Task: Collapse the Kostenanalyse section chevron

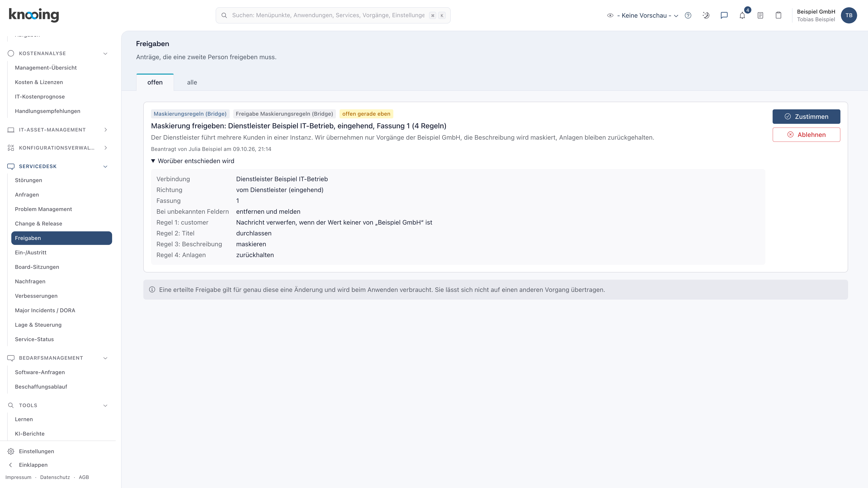Action: pyautogui.click(x=106, y=54)
